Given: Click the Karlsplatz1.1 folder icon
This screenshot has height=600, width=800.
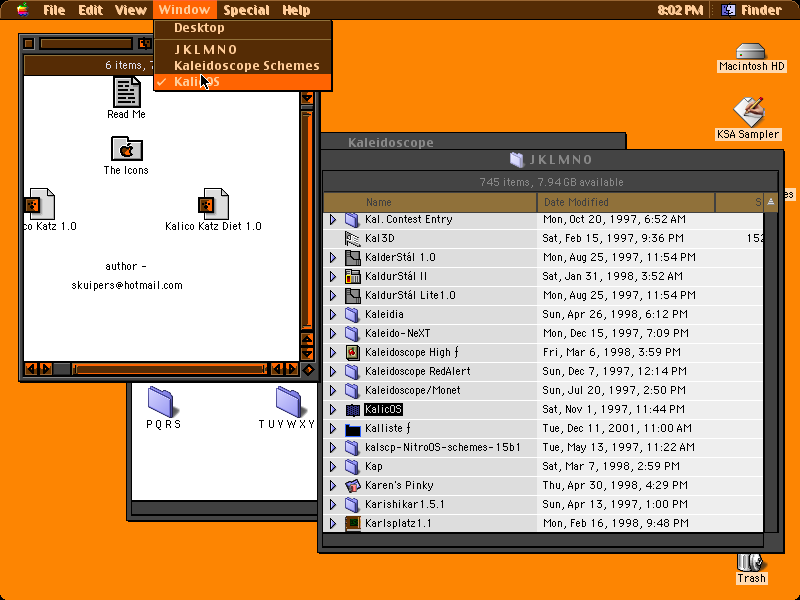Looking at the screenshot, I should (x=352, y=523).
